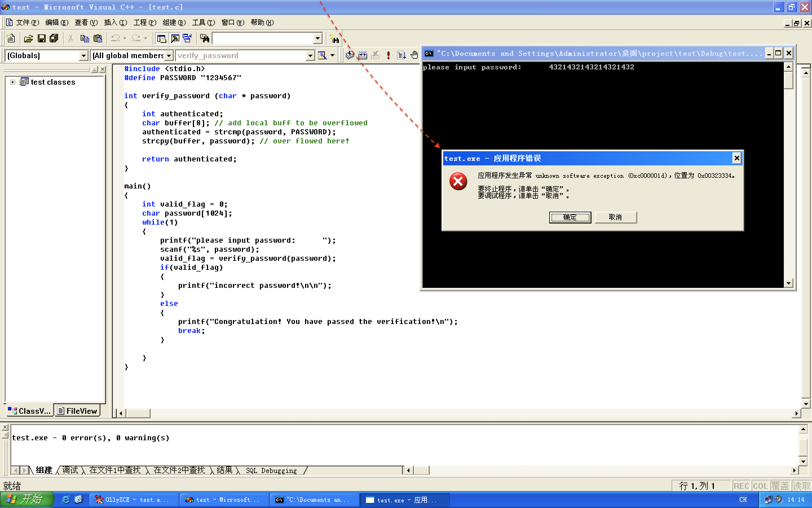Click the Save All icon
Image resolution: width=812 pixels, height=508 pixels.
54,38
